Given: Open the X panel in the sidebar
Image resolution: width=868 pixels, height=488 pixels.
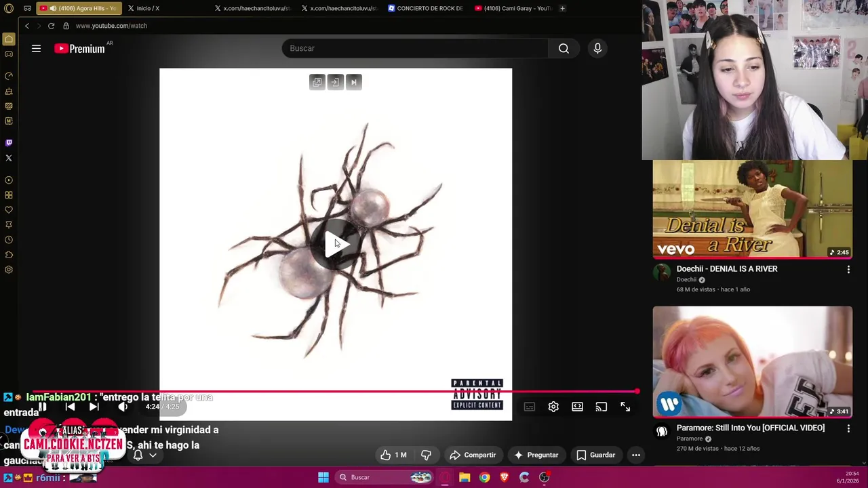Looking at the screenshot, I should click(x=9, y=158).
